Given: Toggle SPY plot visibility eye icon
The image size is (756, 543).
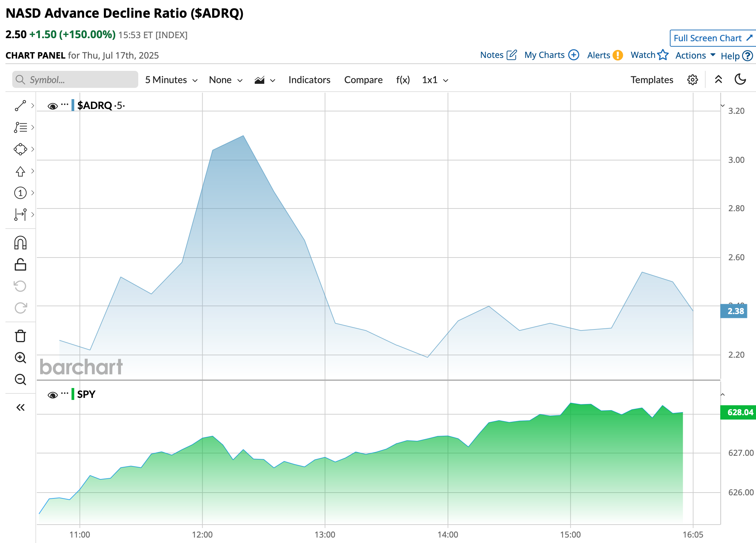Looking at the screenshot, I should 52,395.
